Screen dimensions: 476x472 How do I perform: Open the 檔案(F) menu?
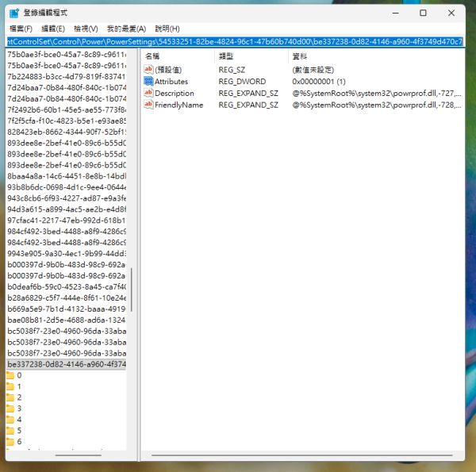(x=21, y=29)
